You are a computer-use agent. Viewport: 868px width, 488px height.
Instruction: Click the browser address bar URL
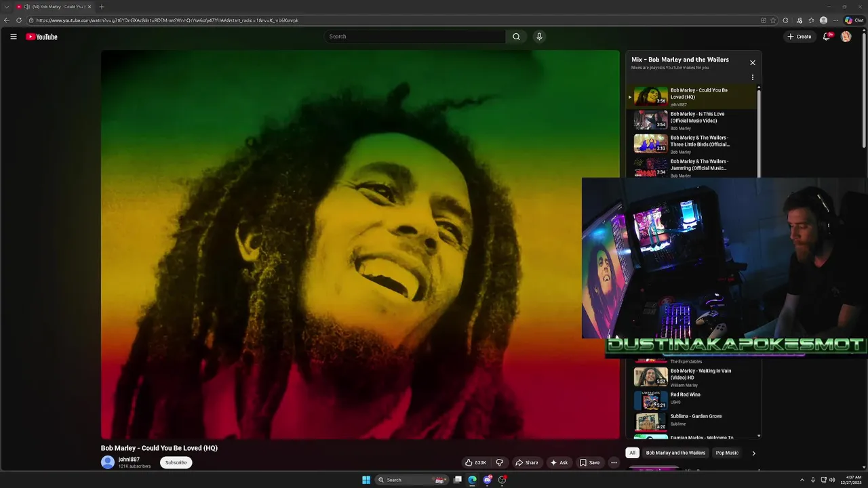pyautogui.click(x=167, y=20)
